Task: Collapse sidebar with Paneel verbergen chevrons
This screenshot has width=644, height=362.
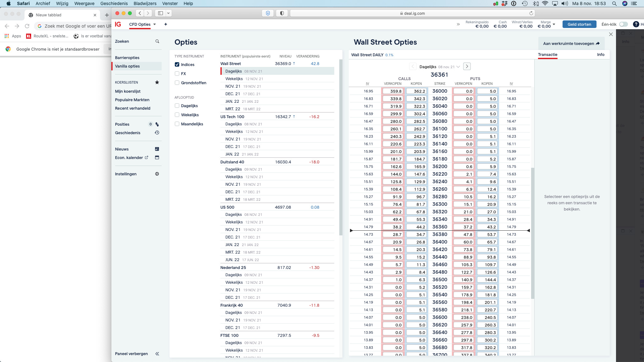Action: (x=157, y=354)
